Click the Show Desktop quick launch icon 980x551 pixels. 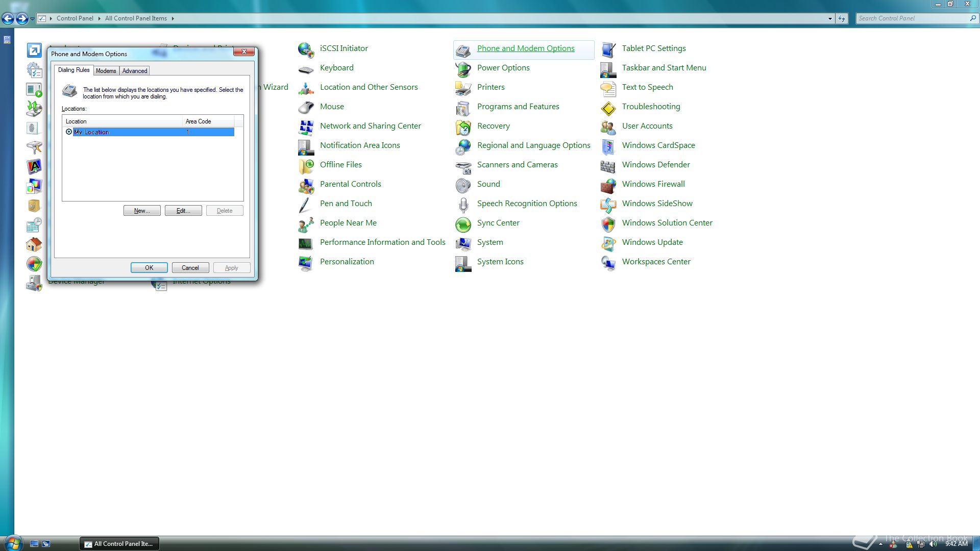pos(34,544)
